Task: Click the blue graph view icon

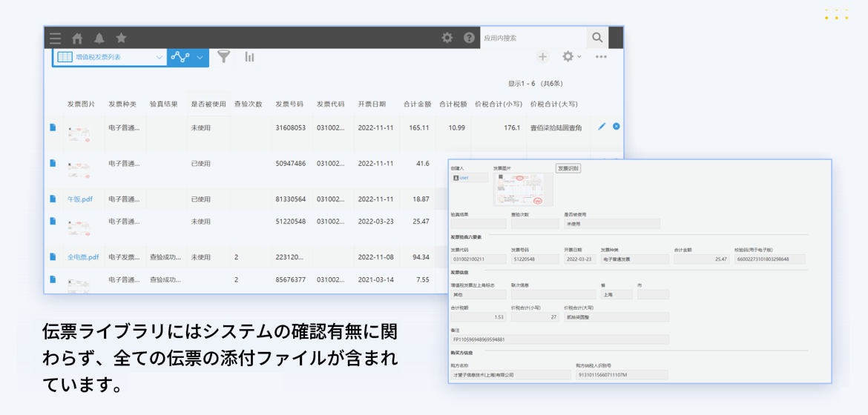Action: (180, 56)
